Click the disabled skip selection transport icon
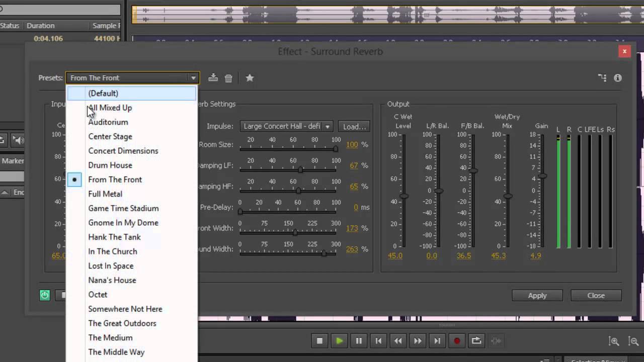 pos(496,341)
